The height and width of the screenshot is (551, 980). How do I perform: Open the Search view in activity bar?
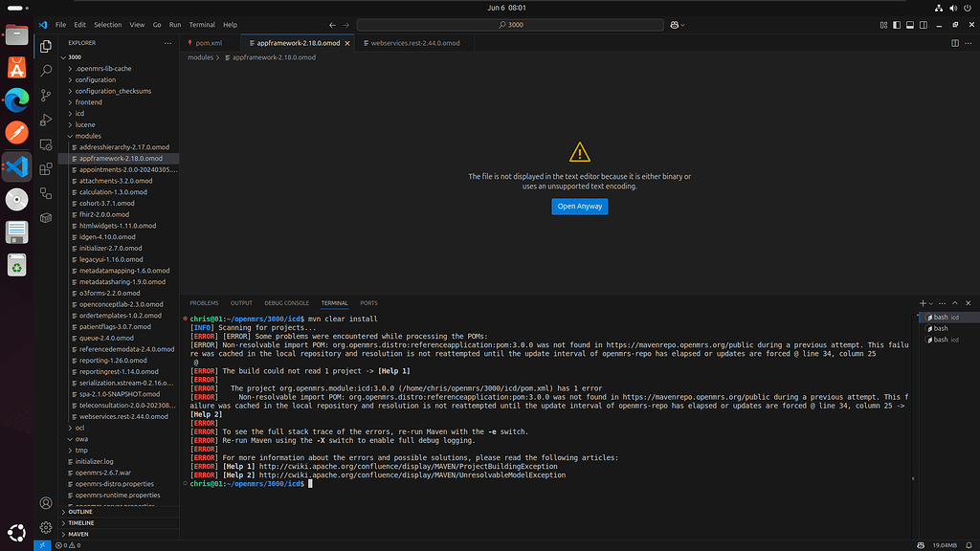tap(46, 70)
